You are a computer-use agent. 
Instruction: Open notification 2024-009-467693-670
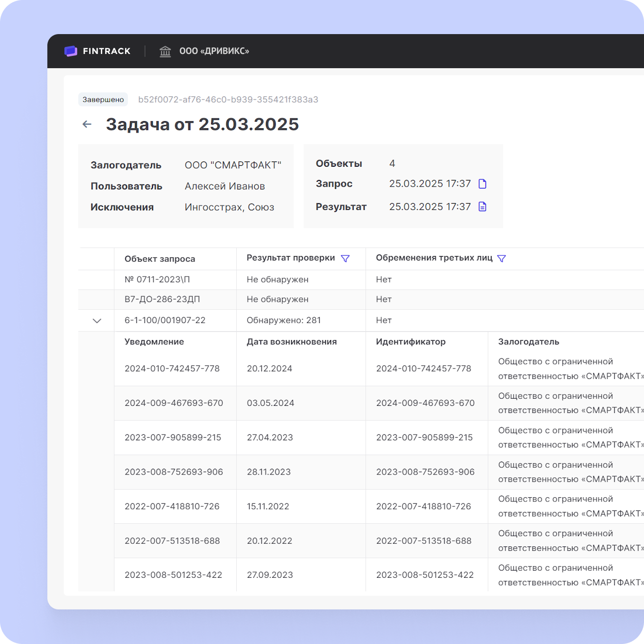point(174,403)
